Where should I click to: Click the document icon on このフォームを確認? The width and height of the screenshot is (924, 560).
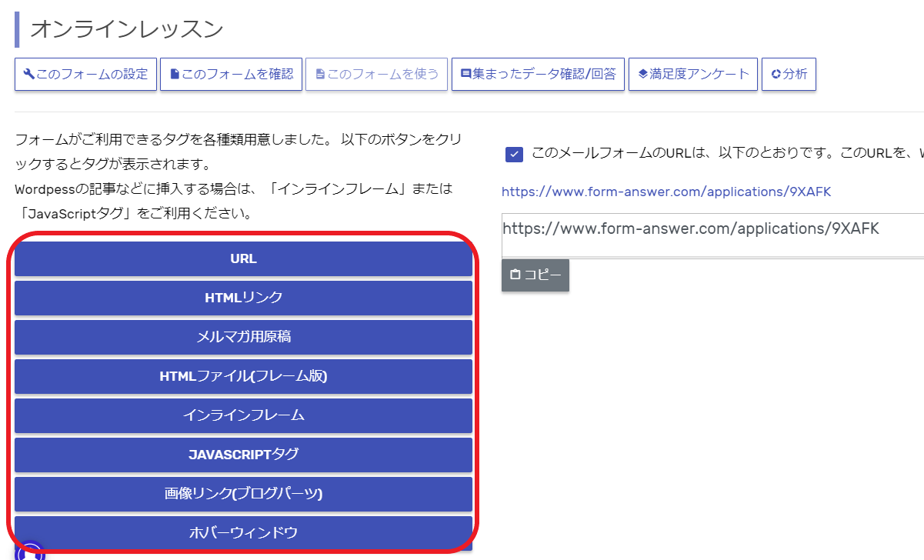tap(175, 74)
